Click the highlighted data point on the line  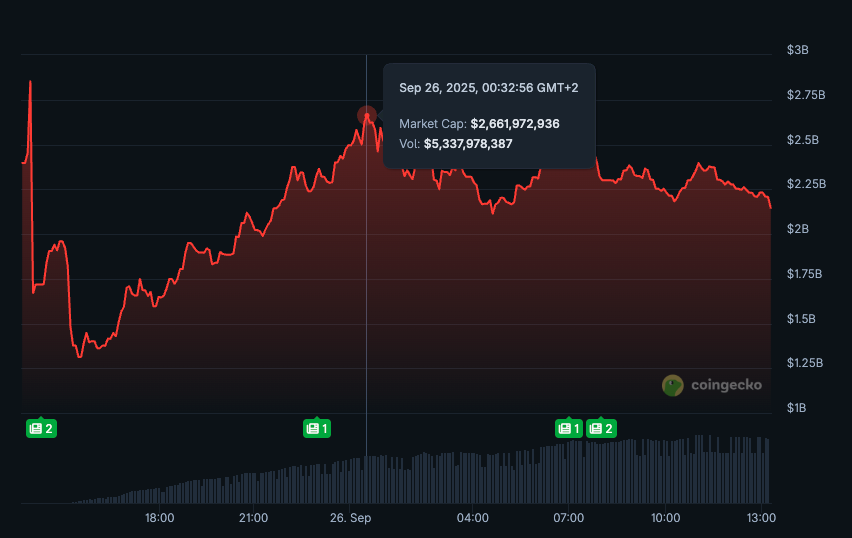pos(367,115)
